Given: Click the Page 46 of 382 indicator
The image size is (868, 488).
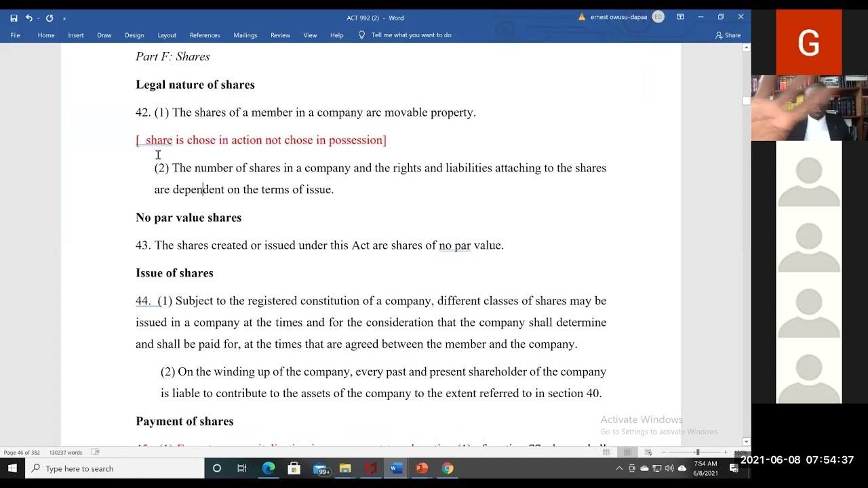Looking at the screenshot, I should (x=22, y=452).
